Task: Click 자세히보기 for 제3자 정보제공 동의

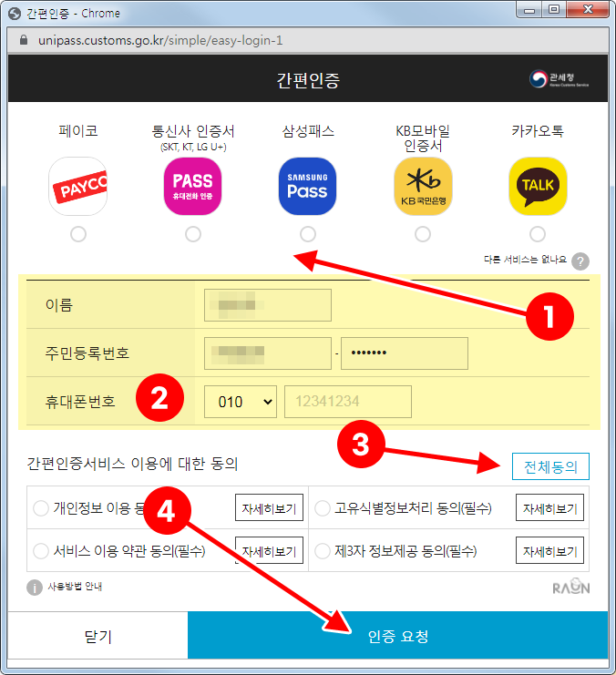Action: (549, 550)
